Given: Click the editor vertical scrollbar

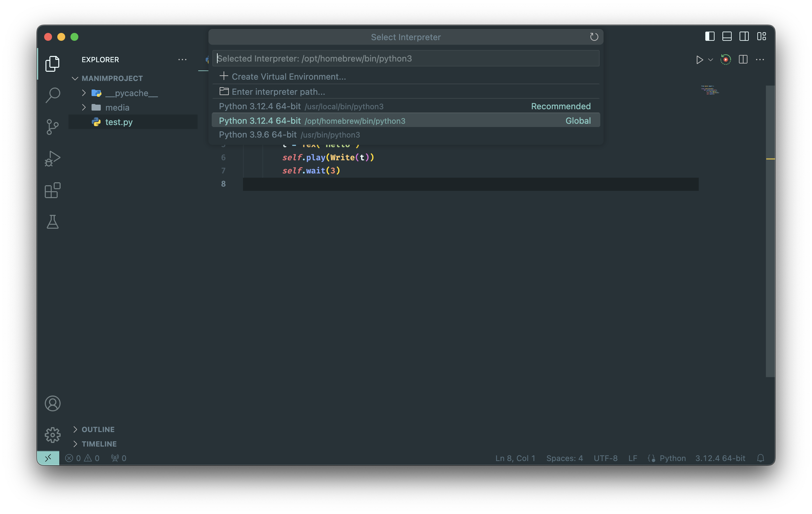Looking at the screenshot, I should click(770, 231).
